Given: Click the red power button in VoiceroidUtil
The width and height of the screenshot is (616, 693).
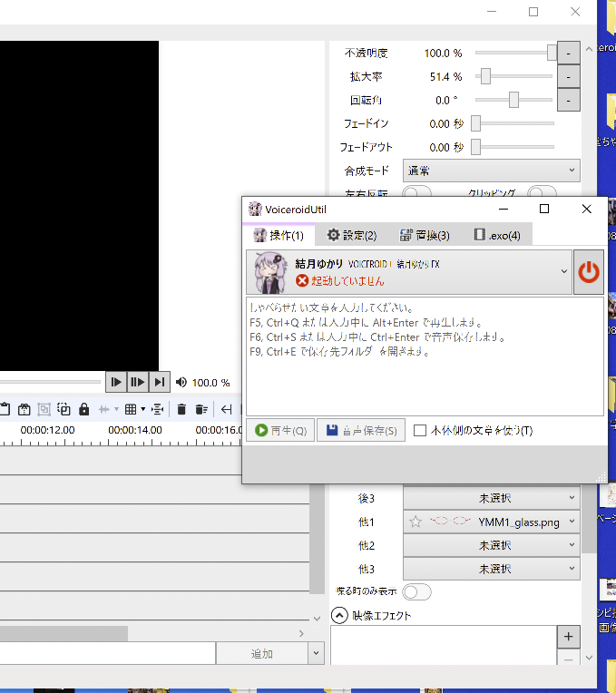Looking at the screenshot, I should click(x=589, y=272).
